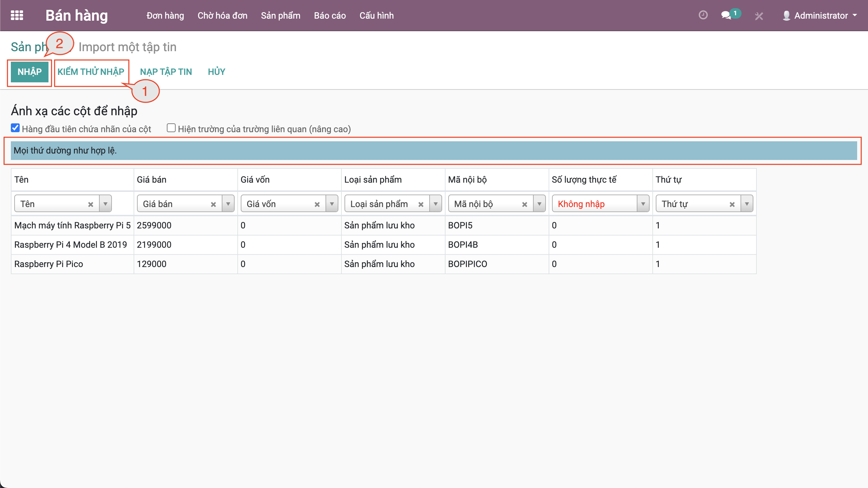Open the Đơn hàng menu
Viewport: 868px width, 488px height.
[165, 16]
